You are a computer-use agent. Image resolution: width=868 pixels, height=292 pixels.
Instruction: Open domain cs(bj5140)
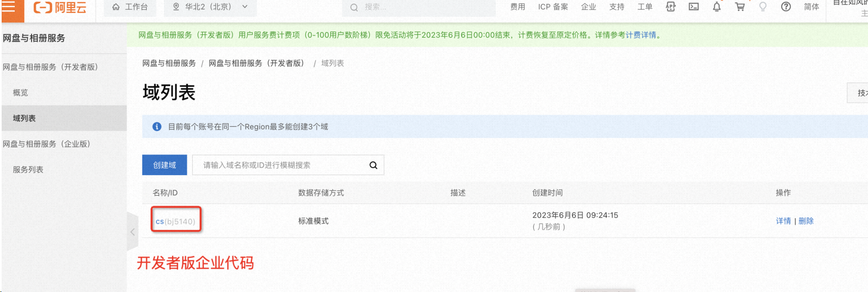pyautogui.click(x=175, y=221)
